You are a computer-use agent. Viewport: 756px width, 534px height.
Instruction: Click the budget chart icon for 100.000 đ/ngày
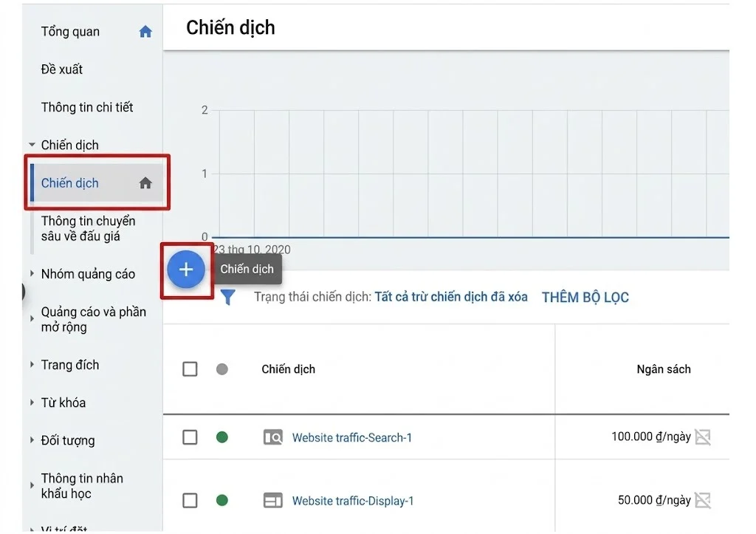tap(703, 437)
